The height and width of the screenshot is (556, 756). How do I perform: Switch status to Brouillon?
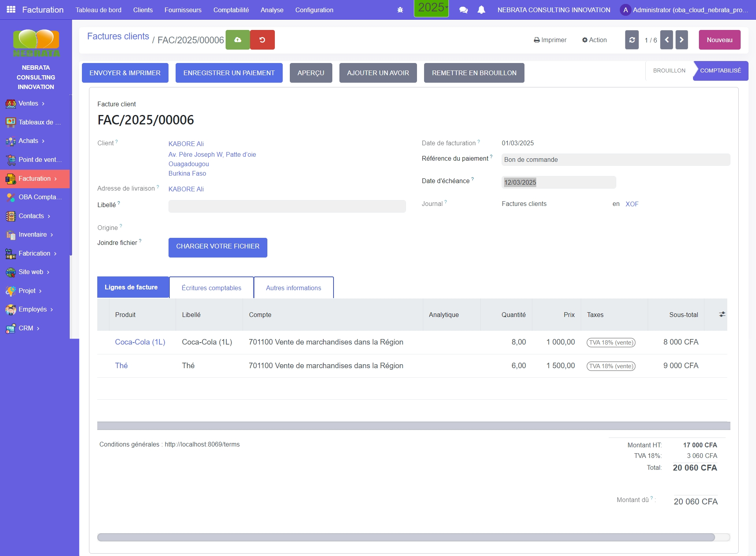[x=669, y=70]
